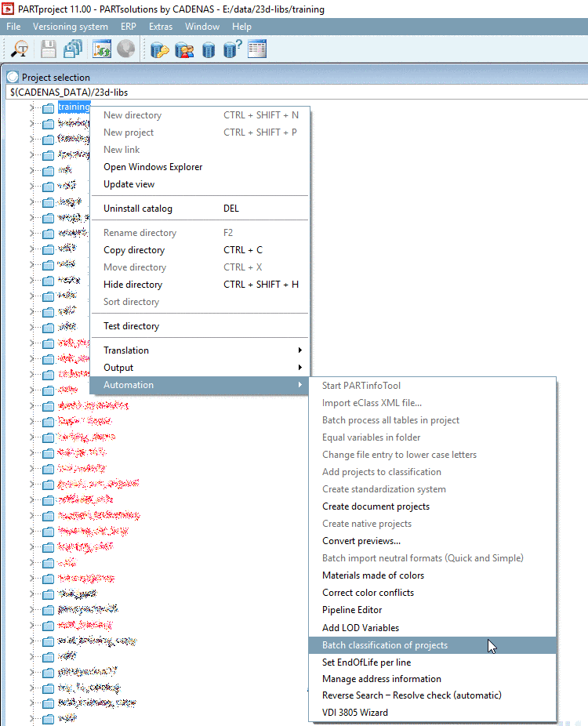The image size is (588, 726).
Task: Click the update diagram green arrows icon
Action: coord(102,49)
